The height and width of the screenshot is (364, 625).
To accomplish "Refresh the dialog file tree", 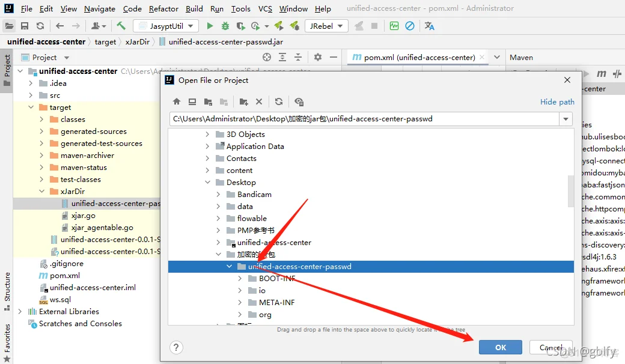I will pos(279,102).
